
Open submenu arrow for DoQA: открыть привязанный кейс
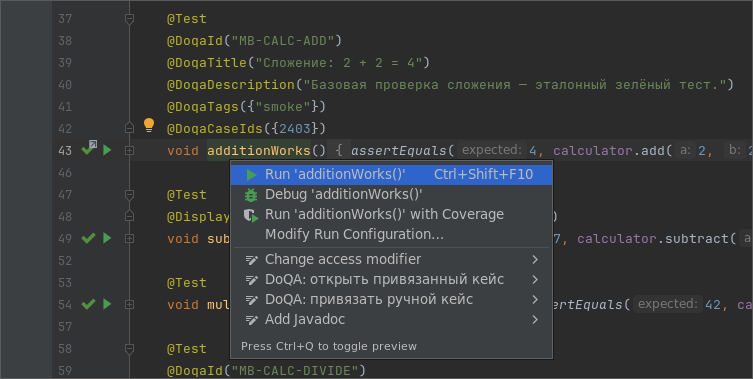[535, 280]
